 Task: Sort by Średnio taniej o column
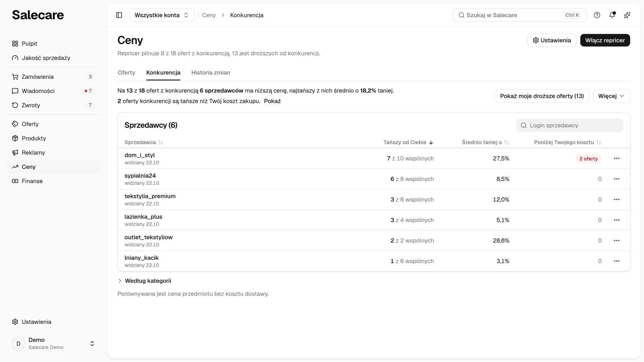(x=485, y=142)
